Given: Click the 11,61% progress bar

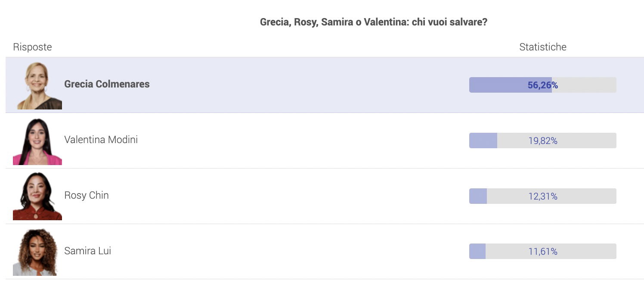Looking at the screenshot, I should [542, 251].
